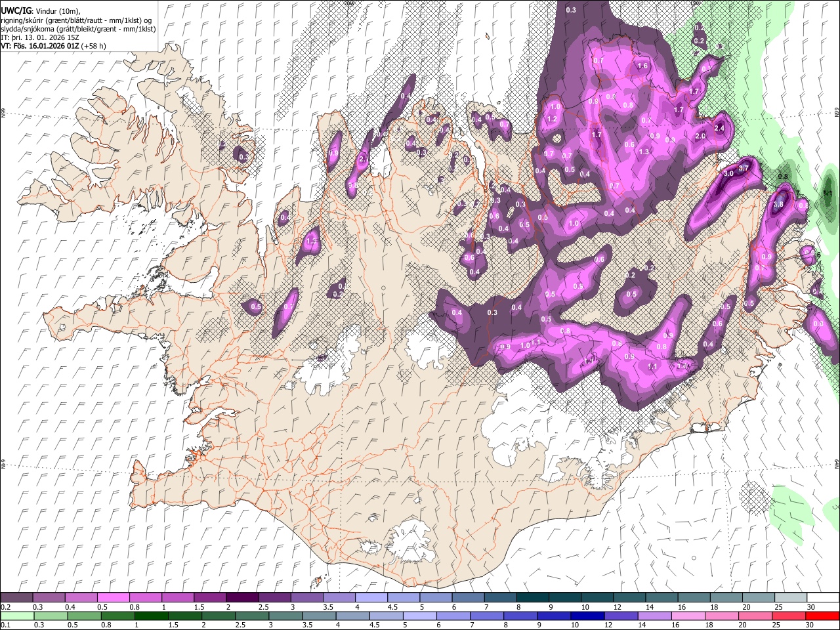Pick lower legend violet swatch between 12 and 14

tap(621, 616)
